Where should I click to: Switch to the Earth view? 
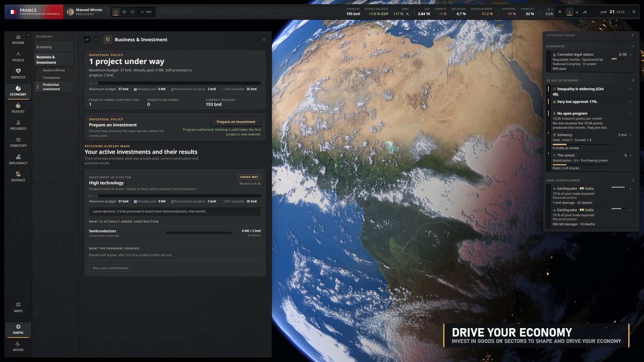18,329
